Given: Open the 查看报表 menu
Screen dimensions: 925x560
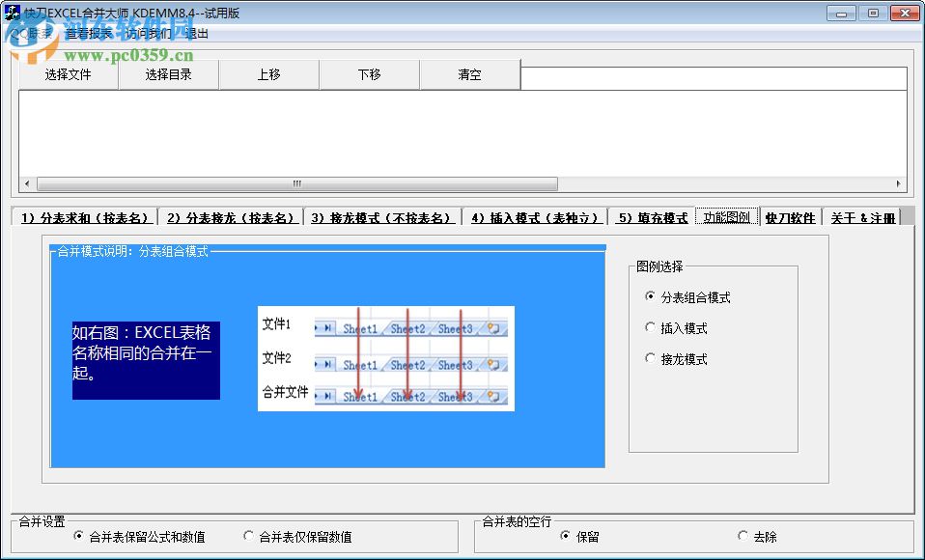Looking at the screenshot, I should pos(90,32).
